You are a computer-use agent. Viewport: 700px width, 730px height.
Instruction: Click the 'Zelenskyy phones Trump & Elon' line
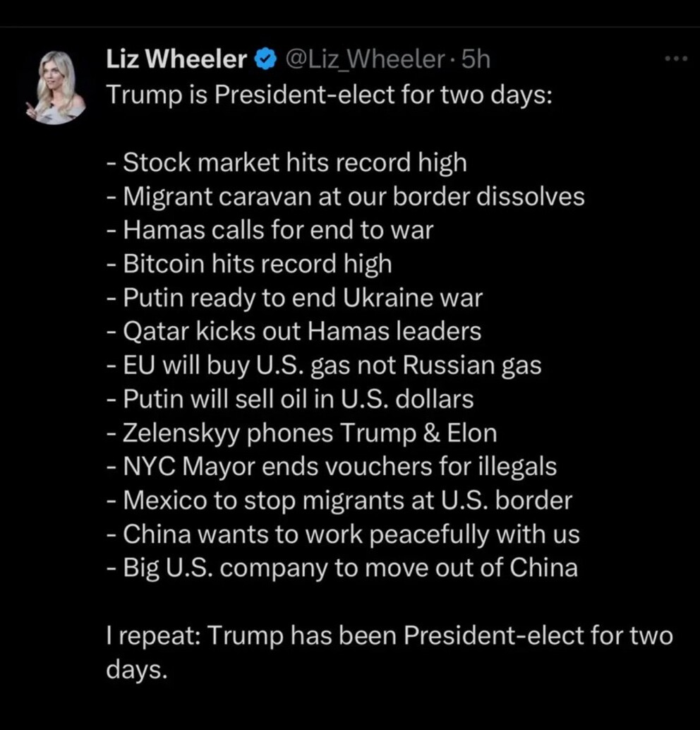click(302, 433)
